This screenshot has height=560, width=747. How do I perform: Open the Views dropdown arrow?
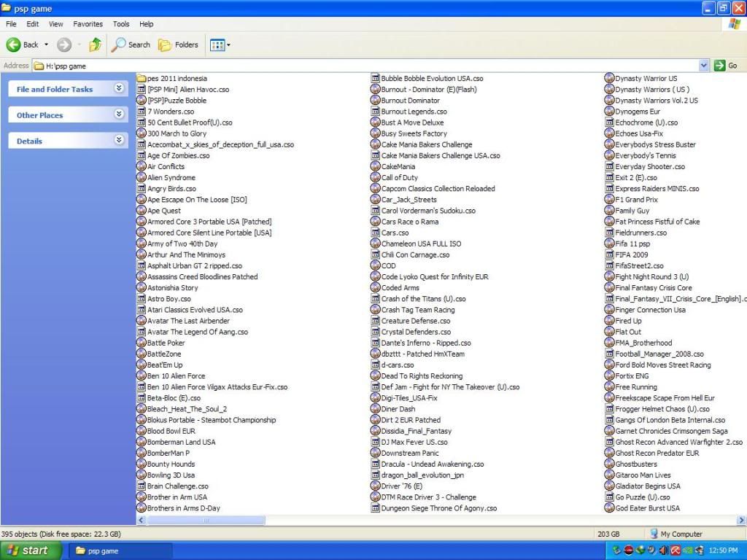(228, 44)
